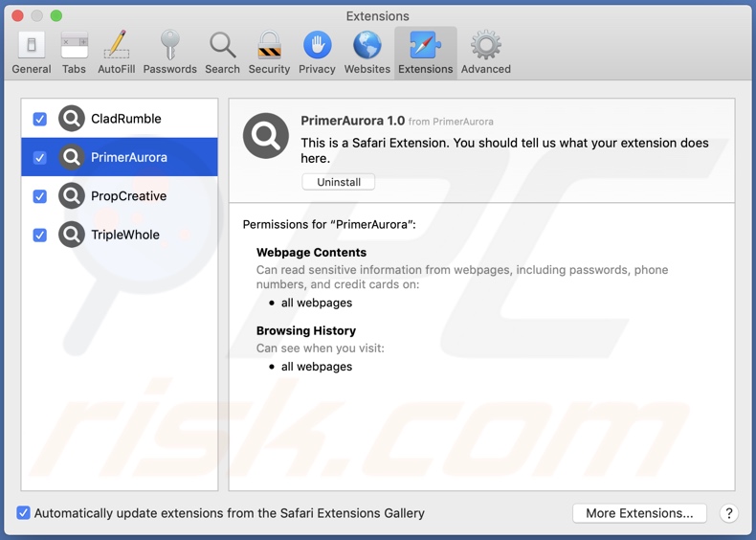Screen dimensions: 756x540
Task: Select the PropCreative row name
Action: tap(129, 196)
